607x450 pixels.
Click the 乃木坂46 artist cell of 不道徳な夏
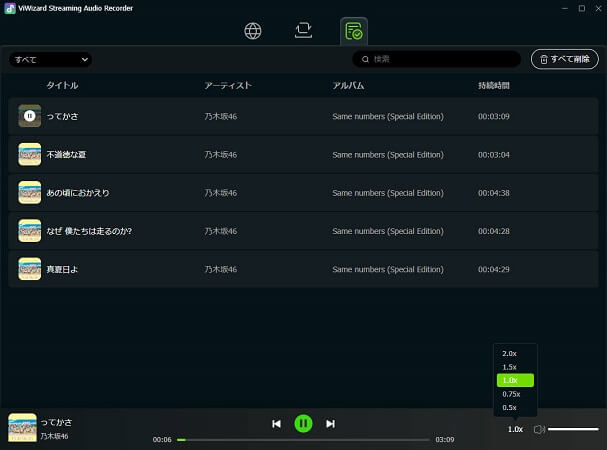tap(221, 155)
